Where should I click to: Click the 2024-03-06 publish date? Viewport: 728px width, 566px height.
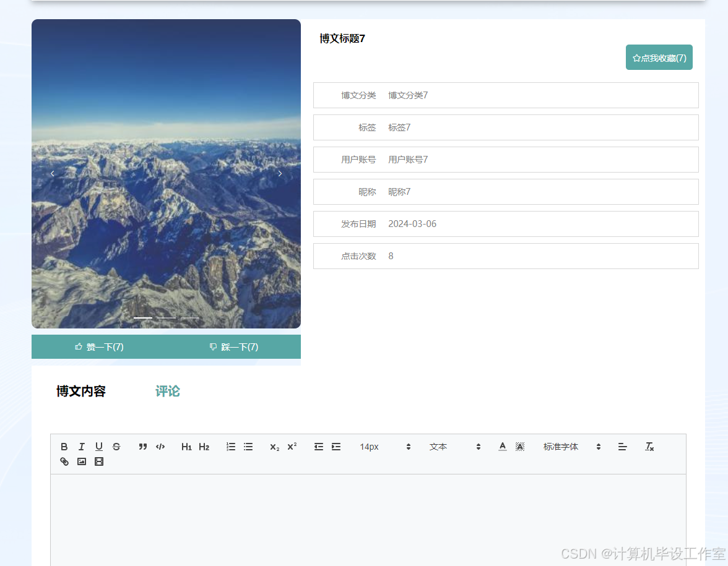pos(412,224)
